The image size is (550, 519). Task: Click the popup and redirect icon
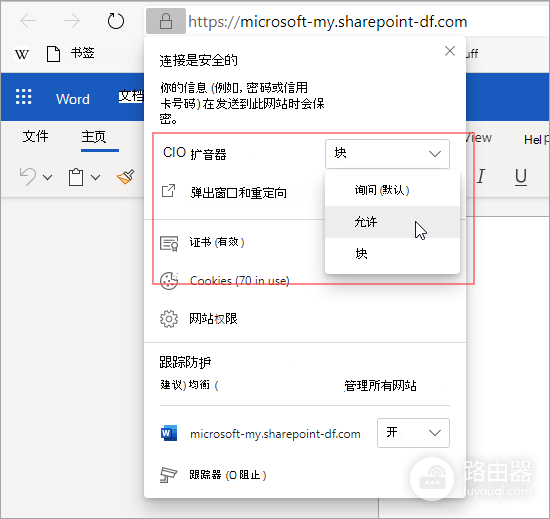(168, 191)
